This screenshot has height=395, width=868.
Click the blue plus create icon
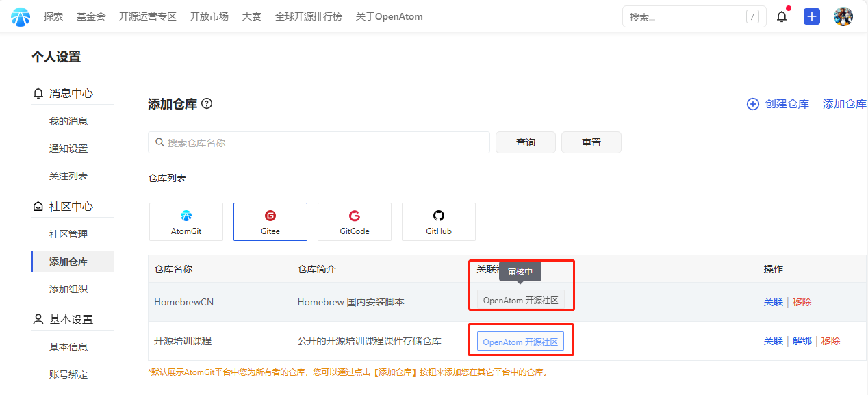pyautogui.click(x=812, y=16)
